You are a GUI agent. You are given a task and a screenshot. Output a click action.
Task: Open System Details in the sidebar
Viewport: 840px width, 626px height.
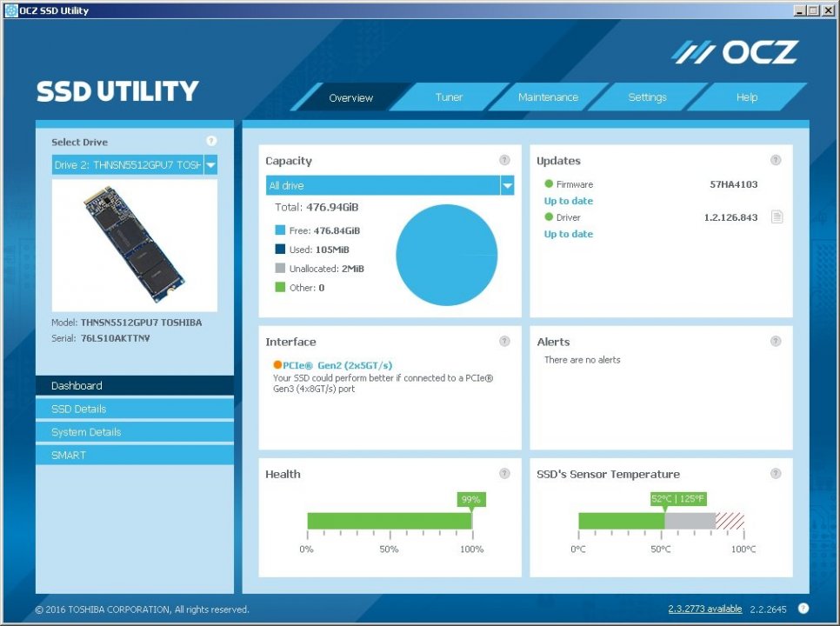tap(135, 431)
